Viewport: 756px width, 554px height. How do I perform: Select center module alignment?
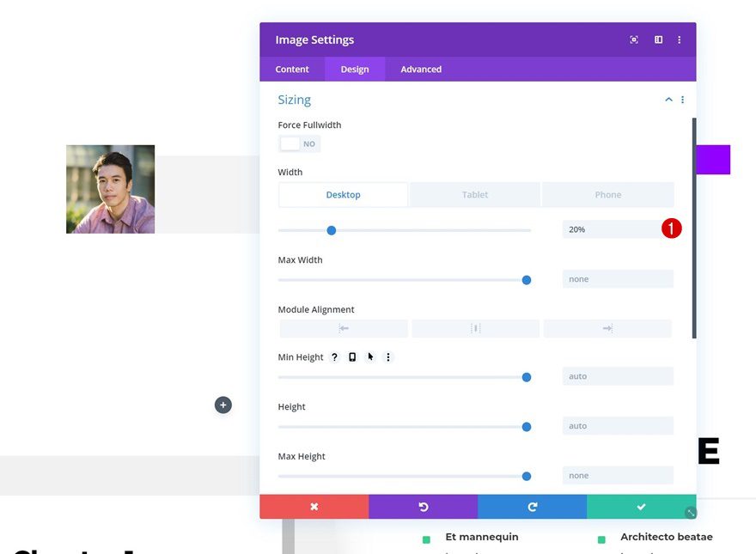[475, 328]
